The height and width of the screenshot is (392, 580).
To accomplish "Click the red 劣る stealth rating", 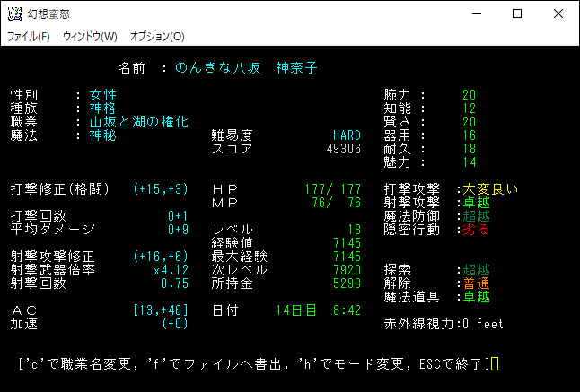I will point(476,229).
